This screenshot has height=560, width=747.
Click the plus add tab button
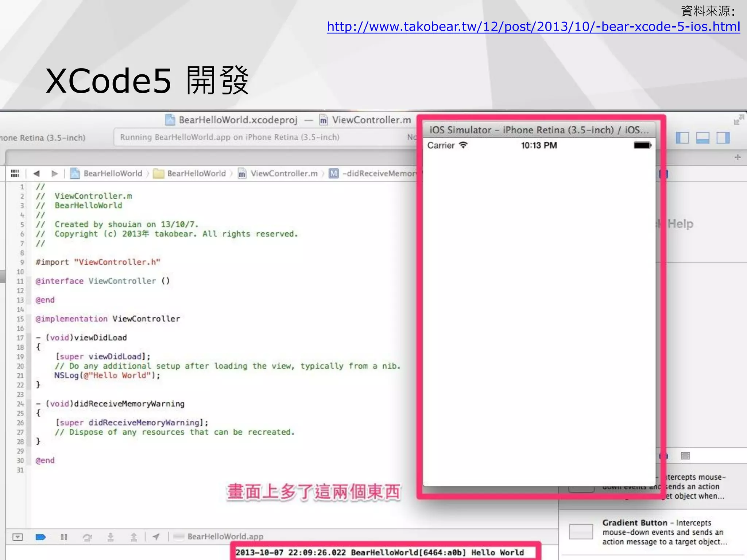738,157
